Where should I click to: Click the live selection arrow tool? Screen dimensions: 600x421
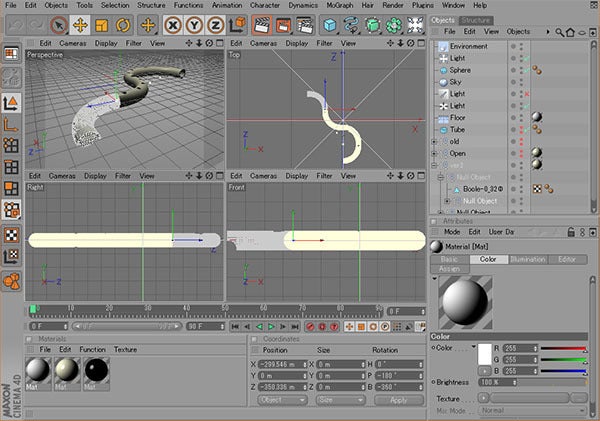coord(58,25)
